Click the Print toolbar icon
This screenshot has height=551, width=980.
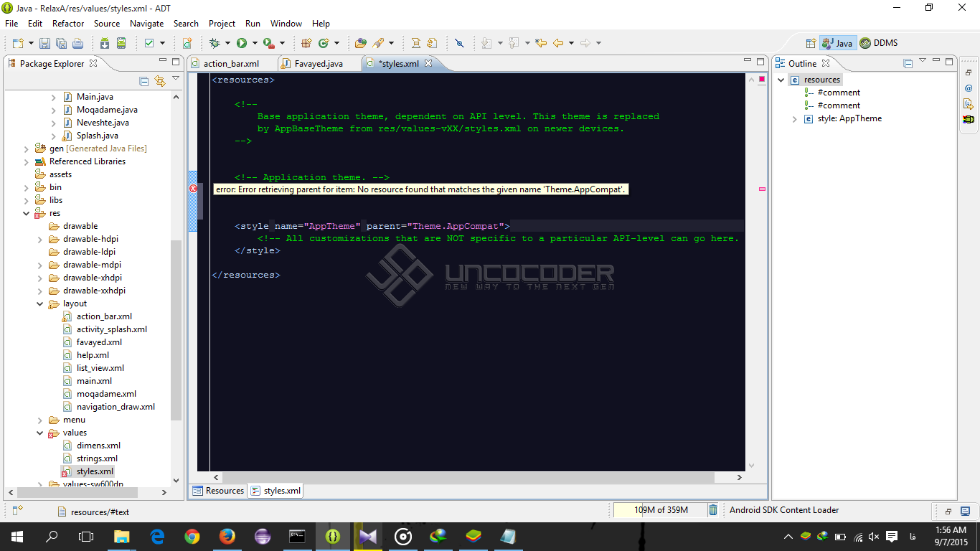(77, 43)
